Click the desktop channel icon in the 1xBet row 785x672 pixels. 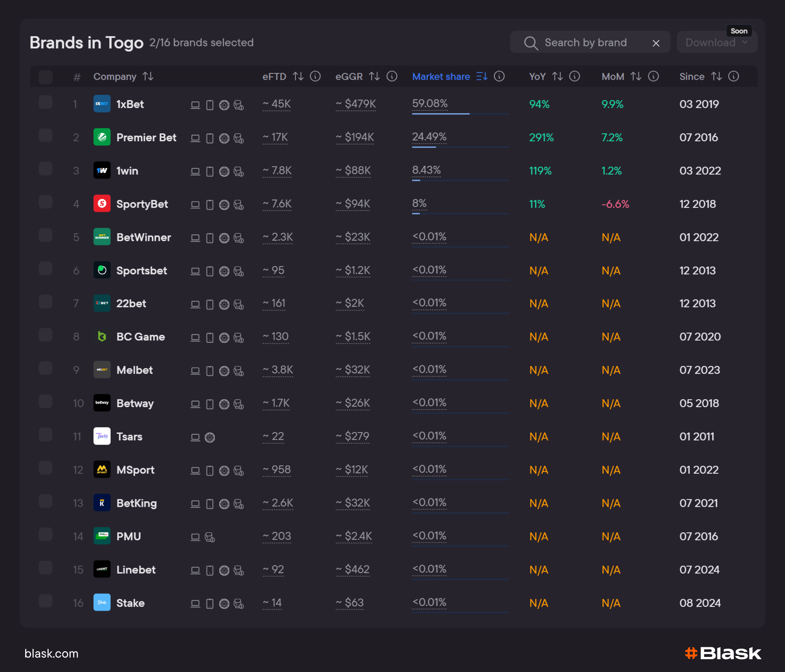196,105
